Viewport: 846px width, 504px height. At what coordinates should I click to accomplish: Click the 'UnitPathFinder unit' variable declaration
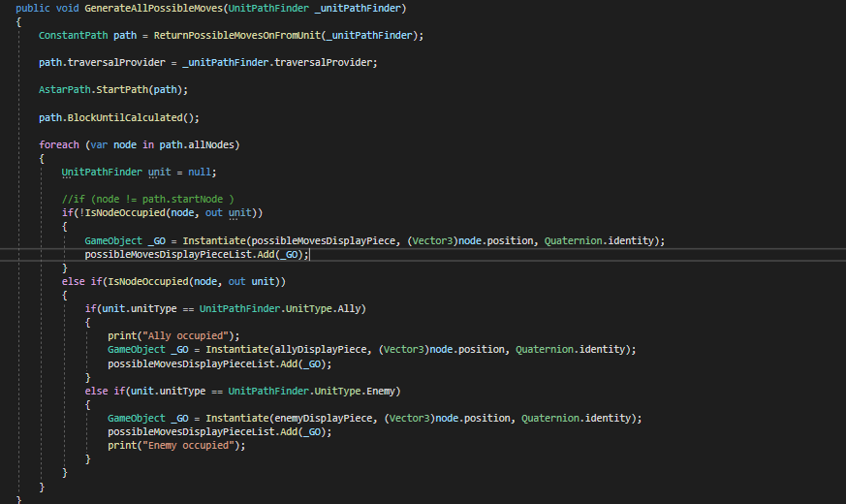coord(116,173)
